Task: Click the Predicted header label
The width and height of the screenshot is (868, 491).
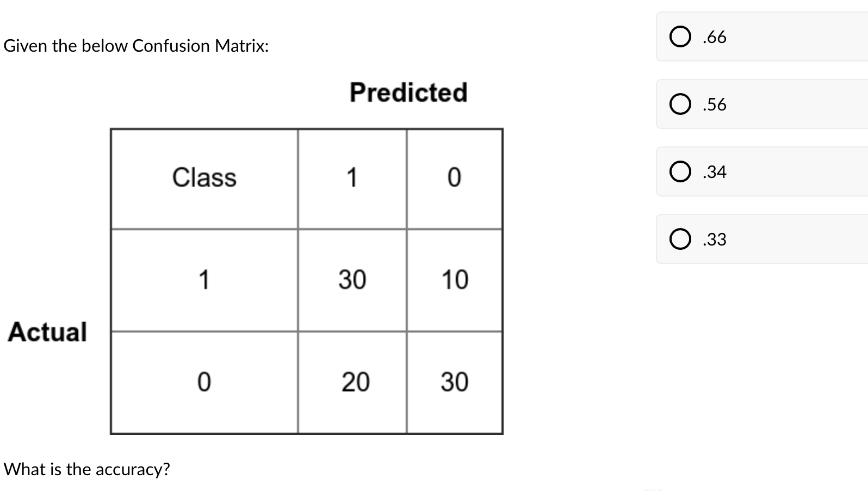Action: coord(408,92)
